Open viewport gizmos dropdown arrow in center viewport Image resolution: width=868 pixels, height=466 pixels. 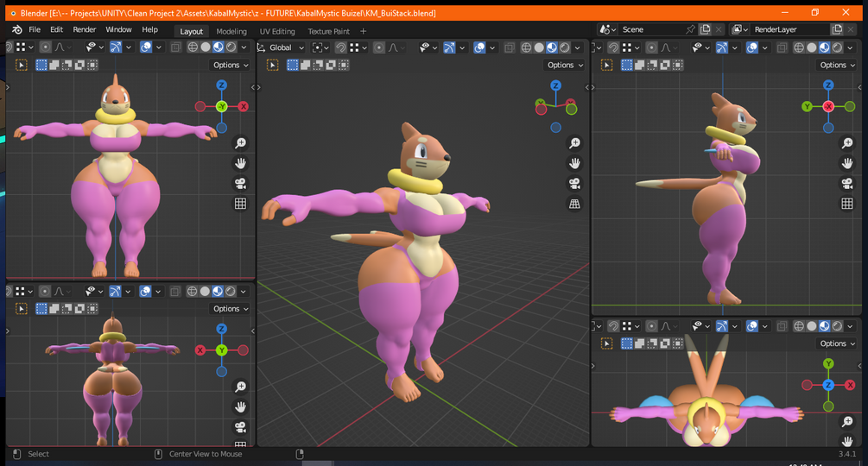coord(462,48)
